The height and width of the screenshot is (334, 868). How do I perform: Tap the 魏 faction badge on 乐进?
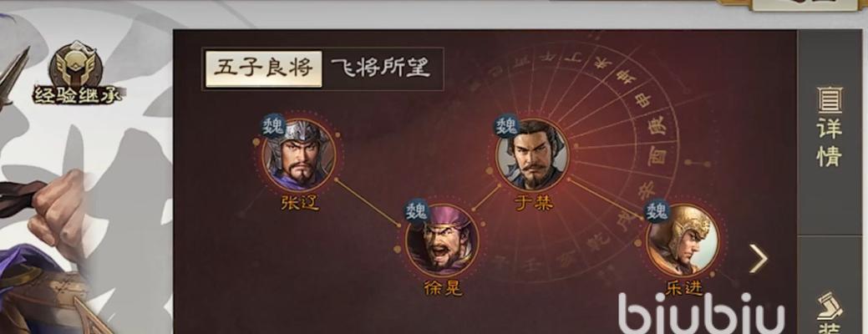pos(657,210)
